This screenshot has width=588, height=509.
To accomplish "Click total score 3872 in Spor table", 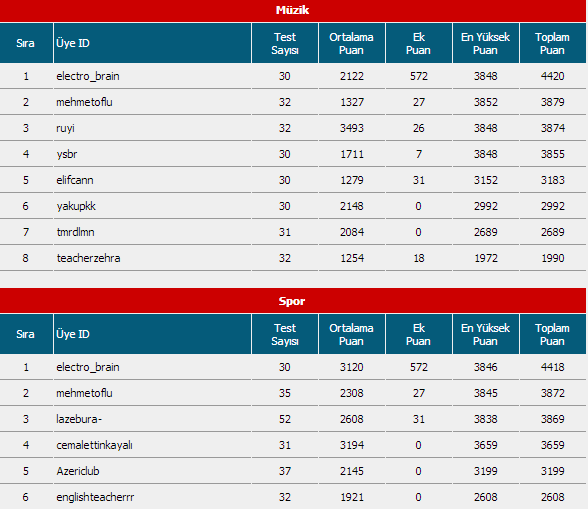I will (552, 393).
